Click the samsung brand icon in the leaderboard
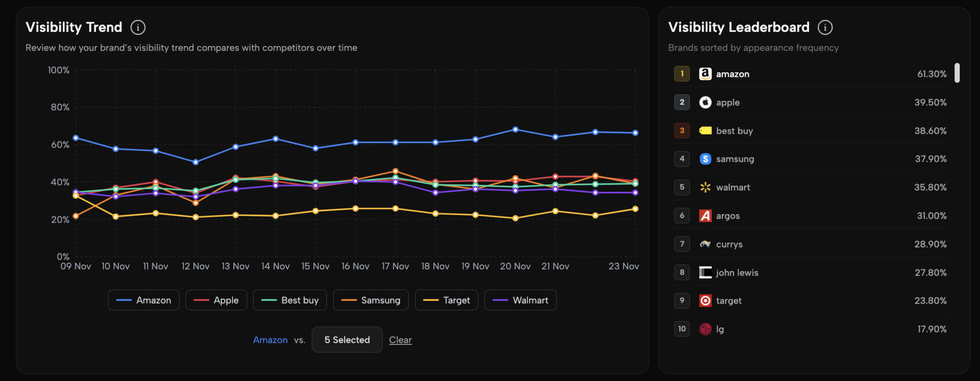 coord(705,159)
